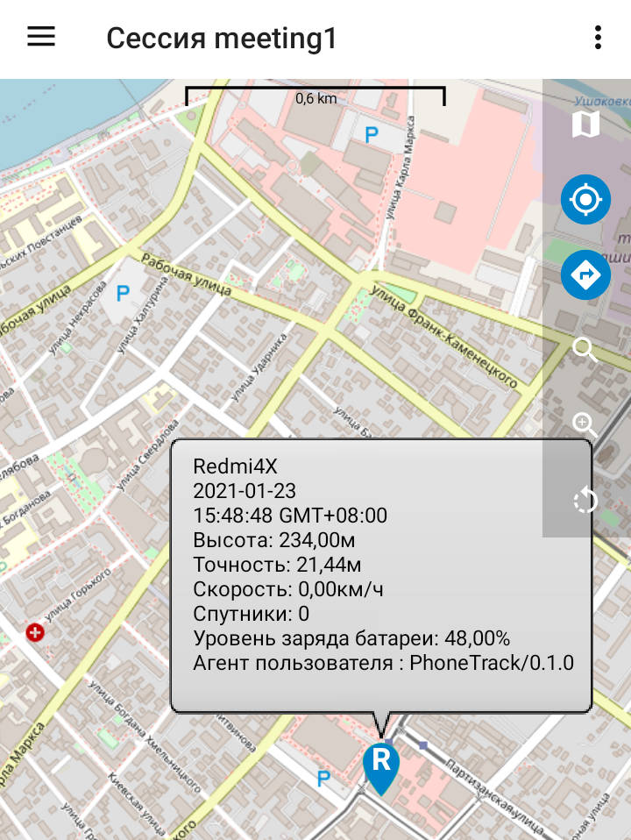Tap the улица Горького street label
Image resolution: width=631 pixels, height=840 pixels.
[x=79, y=594]
